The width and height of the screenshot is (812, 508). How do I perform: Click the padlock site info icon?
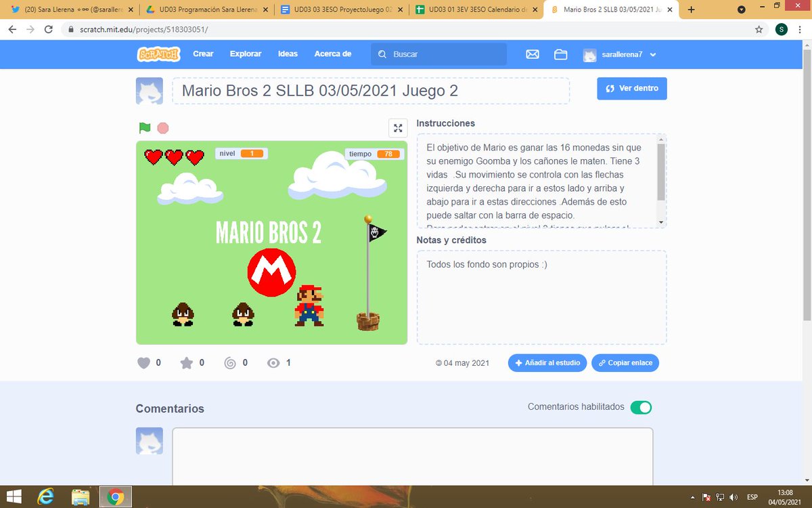click(x=72, y=30)
